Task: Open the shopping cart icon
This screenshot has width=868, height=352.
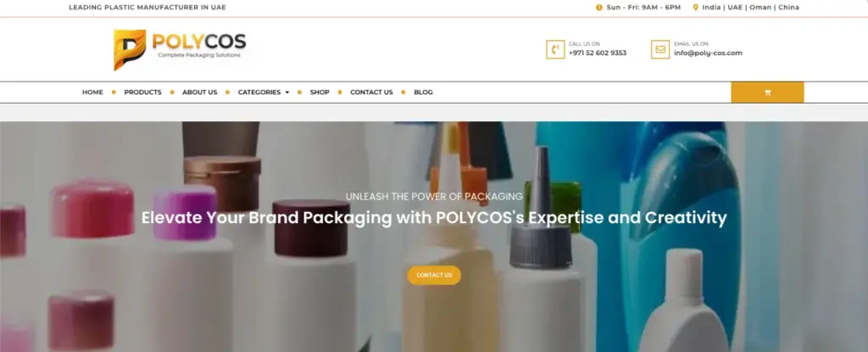Action: (x=767, y=92)
